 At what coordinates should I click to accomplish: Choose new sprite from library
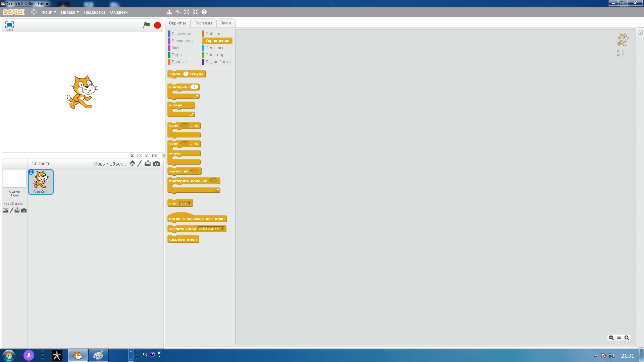pos(132,164)
